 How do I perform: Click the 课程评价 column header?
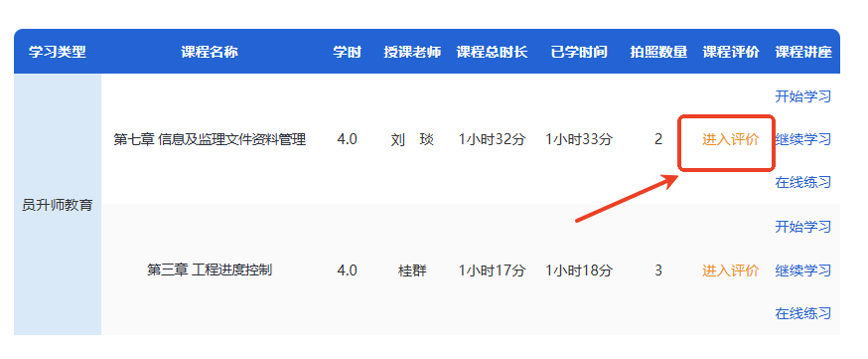coord(731,52)
